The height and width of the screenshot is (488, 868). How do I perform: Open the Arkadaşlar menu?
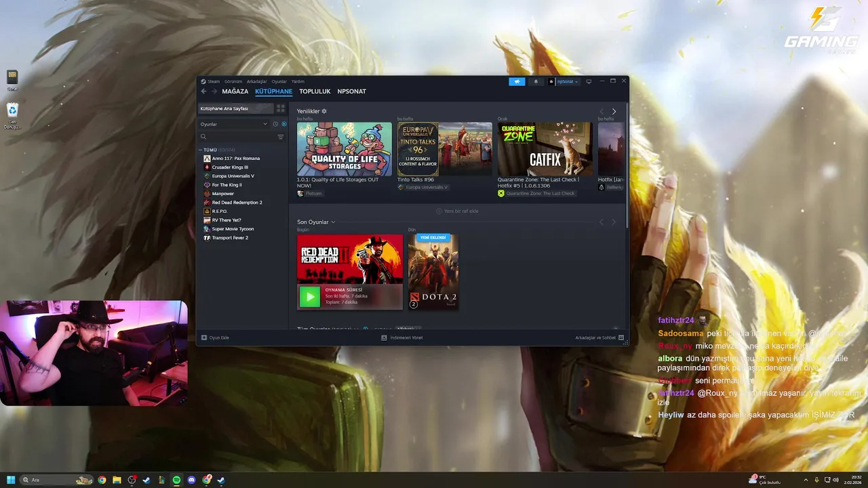pos(257,81)
